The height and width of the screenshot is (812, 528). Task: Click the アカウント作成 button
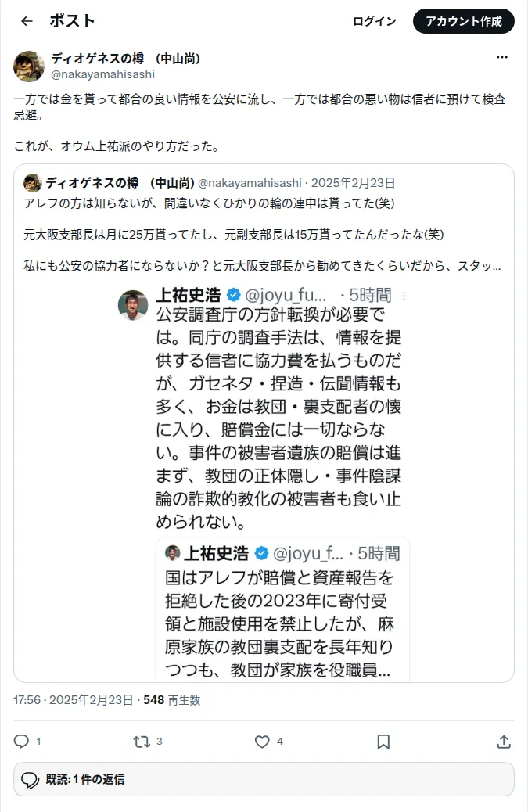[x=463, y=21]
